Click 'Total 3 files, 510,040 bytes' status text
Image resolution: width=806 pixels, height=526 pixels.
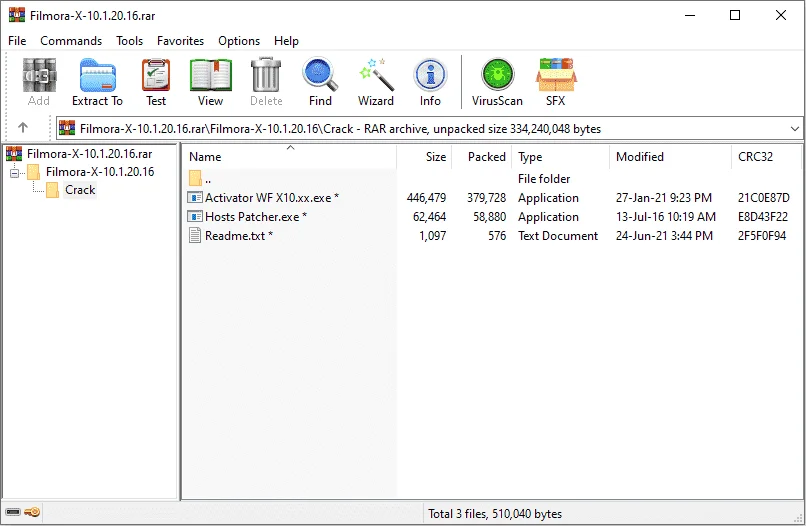click(x=495, y=513)
